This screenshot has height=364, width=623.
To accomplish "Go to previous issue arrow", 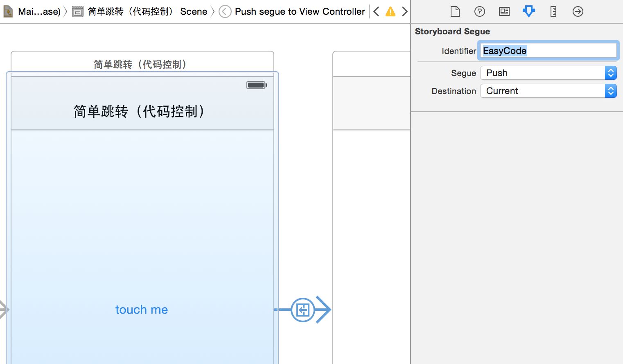I will pos(377,11).
